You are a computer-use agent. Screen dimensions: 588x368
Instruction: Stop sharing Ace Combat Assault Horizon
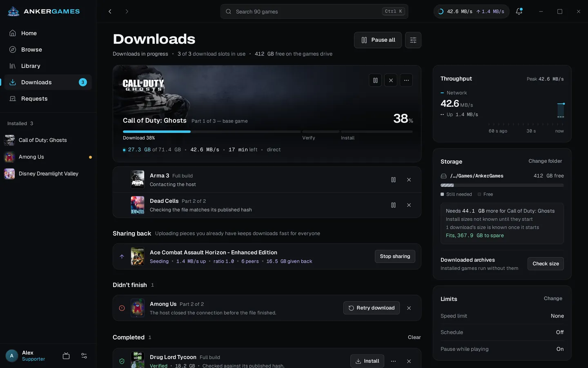pos(395,256)
